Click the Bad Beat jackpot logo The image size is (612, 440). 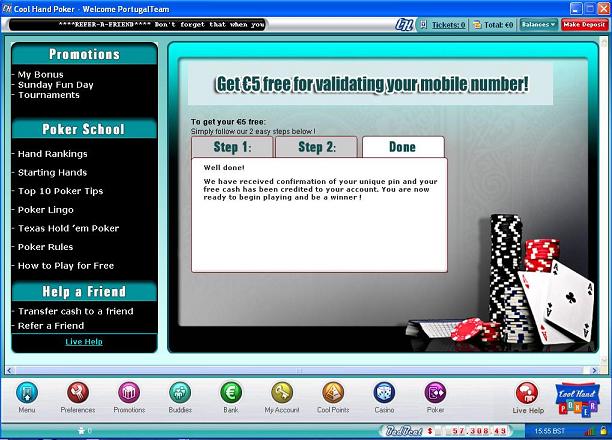pos(404,431)
